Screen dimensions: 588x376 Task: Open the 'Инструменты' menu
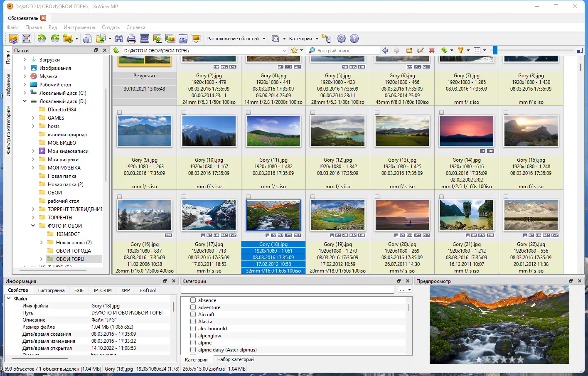pyautogui.click(x=79, y=27)
